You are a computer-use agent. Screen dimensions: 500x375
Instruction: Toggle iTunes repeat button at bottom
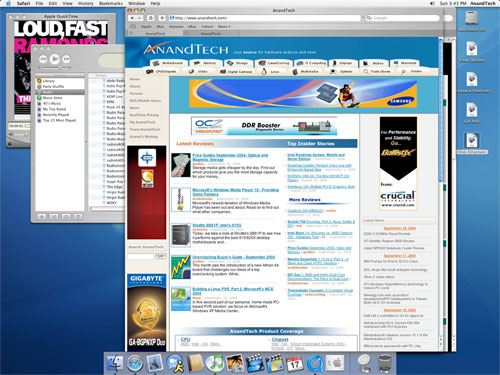pyautogui.click(x=66, y=217)
